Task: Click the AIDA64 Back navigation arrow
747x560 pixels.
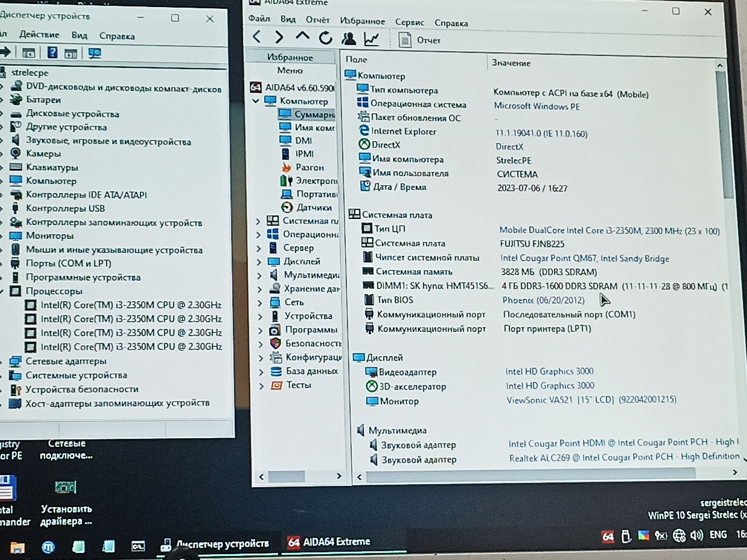Action: click(257, 36)
